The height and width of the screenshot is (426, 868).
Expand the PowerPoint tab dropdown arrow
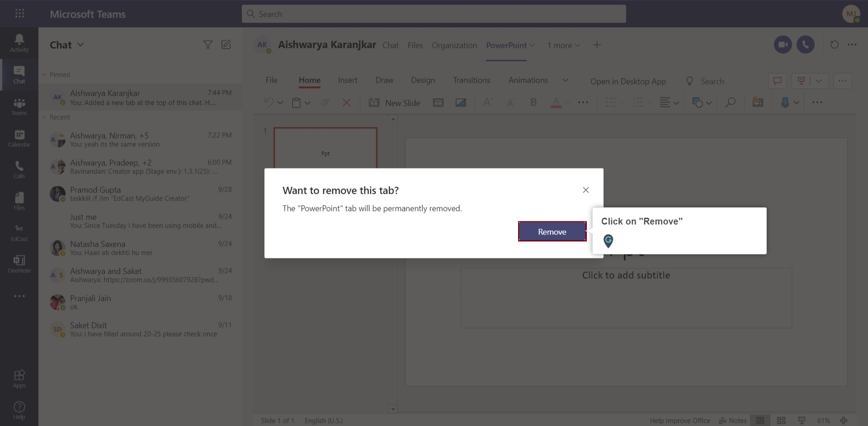click(x=532, y=45)
